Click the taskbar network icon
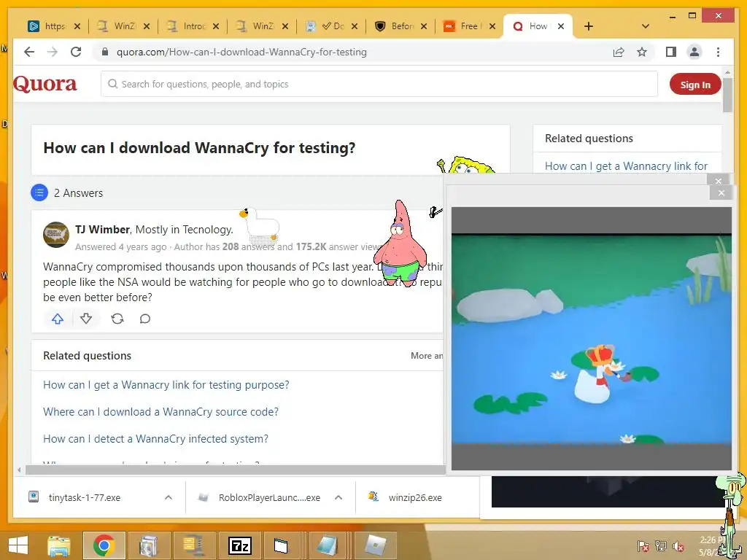 (x=661, y=547)
